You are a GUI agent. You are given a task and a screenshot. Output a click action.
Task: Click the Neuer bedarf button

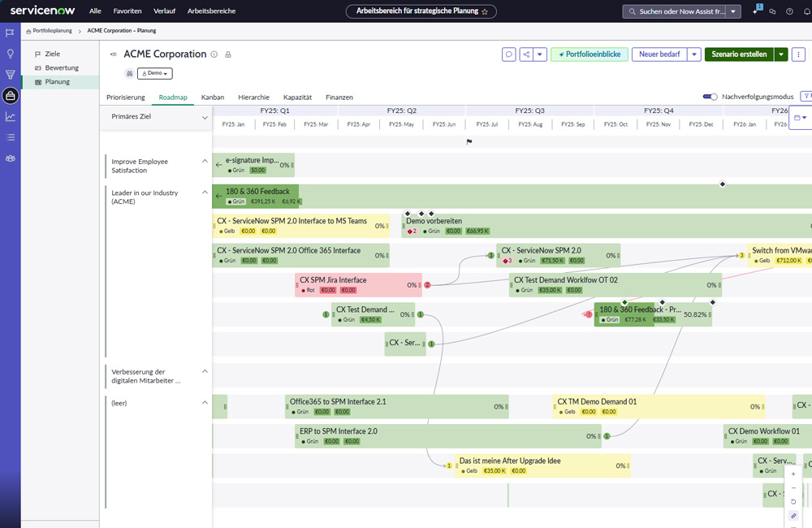(659, 54)
